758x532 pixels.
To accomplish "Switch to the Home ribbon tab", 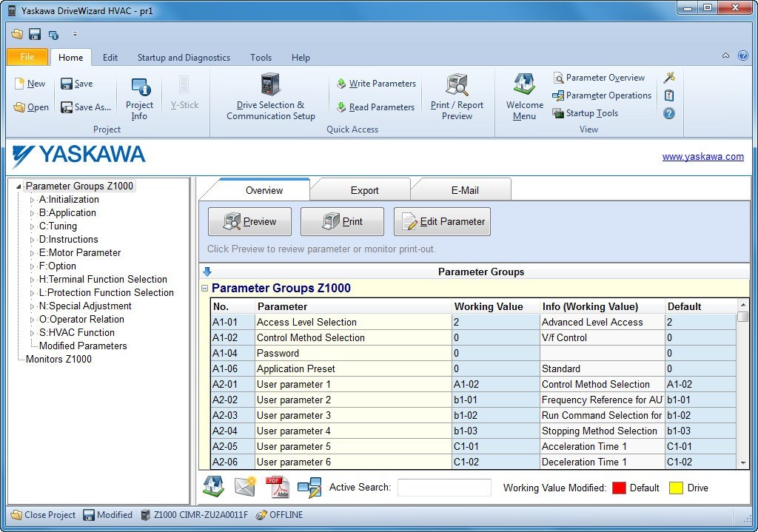I will [x=70, y=57].
